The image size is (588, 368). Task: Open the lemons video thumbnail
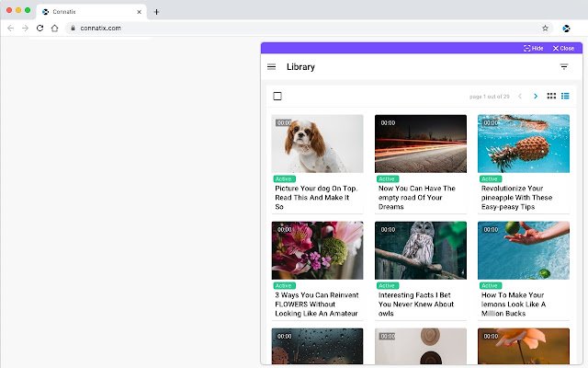524,250
